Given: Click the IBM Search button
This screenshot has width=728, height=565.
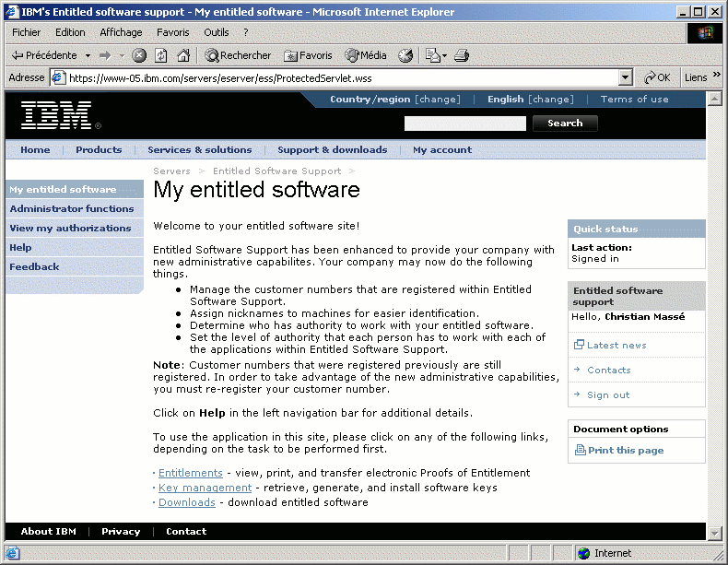Looking at the screenshot, I should [x=565, y=123].
